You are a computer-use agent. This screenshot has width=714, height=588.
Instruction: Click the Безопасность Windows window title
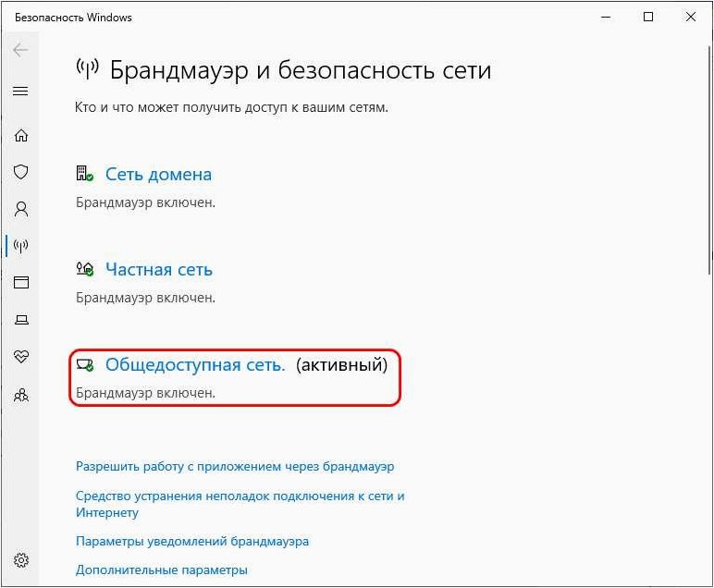[73, 18]
